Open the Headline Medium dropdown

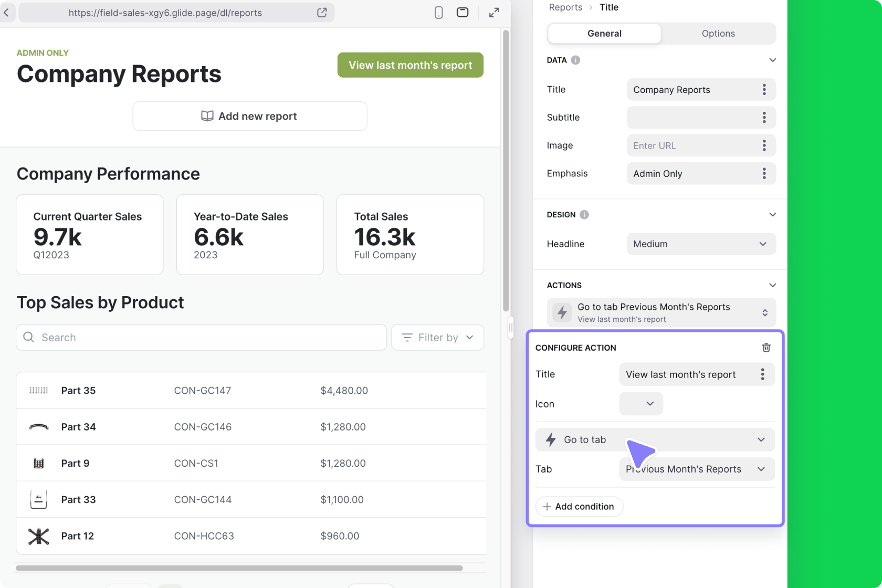click(x=700, y=244)
